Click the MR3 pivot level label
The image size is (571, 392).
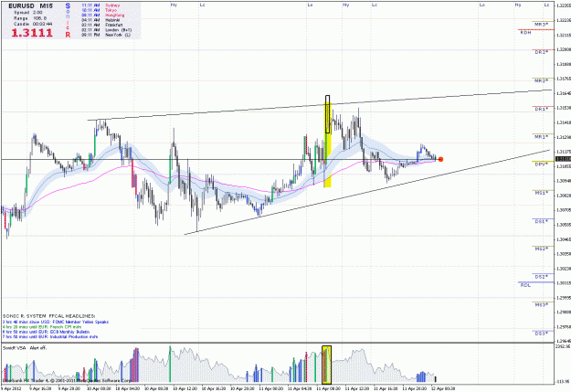[541, 25]
